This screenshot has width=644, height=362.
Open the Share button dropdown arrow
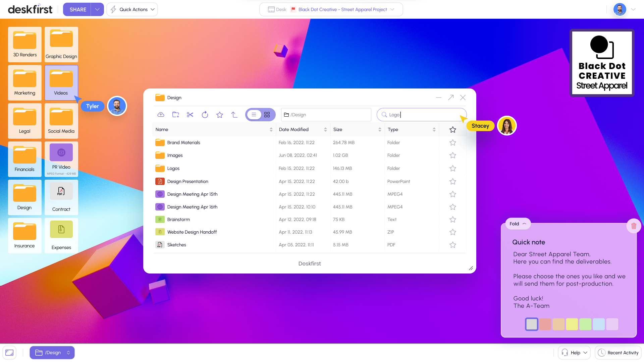[97, 9]
